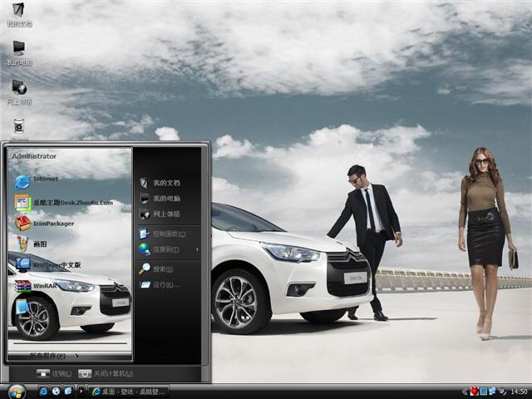Viewport: 532px width, 399px height.
Task: Click the red shield tray icon
Action: tap(475, 392)
